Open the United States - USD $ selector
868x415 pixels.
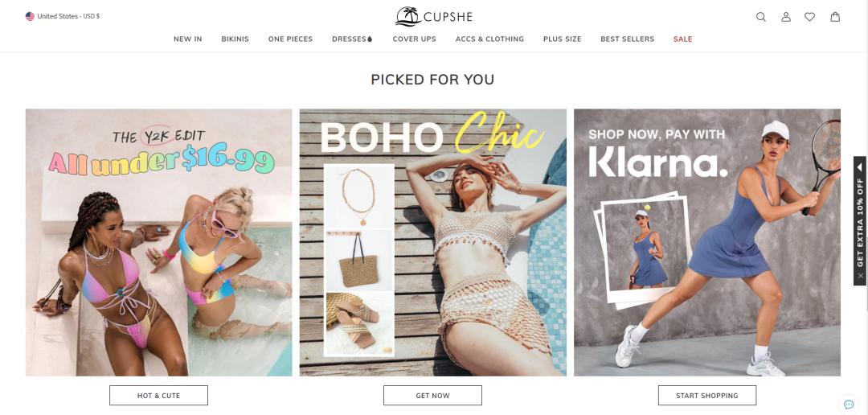[63, 16]
